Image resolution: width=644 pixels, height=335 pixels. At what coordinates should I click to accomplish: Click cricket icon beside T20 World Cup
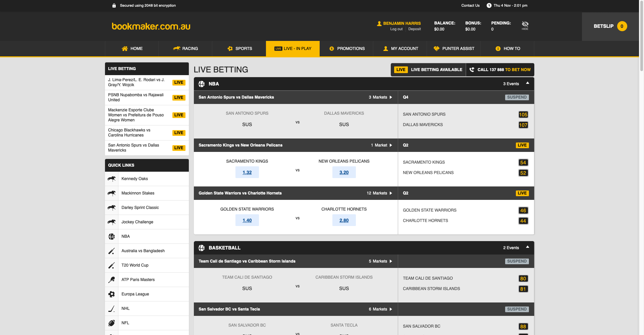[x=112, y=265]
